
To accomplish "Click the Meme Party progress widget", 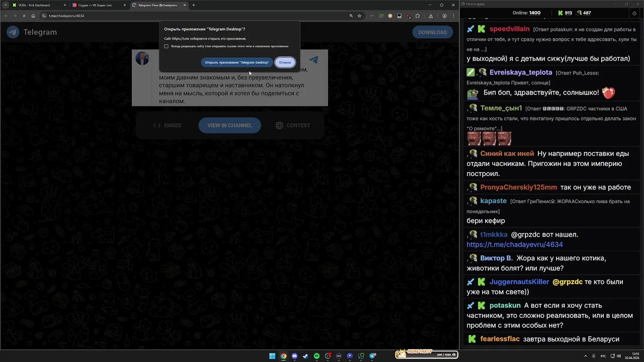I will (x=426, y=354).
